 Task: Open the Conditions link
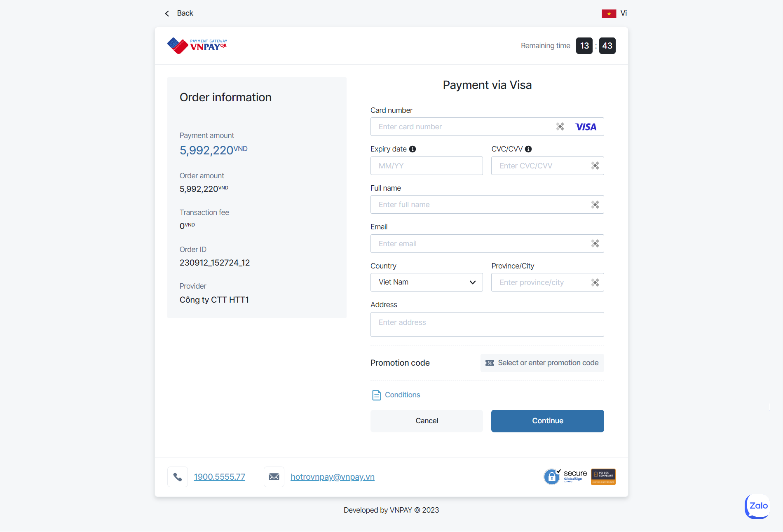pyautogui.click(x=402, y=395)
